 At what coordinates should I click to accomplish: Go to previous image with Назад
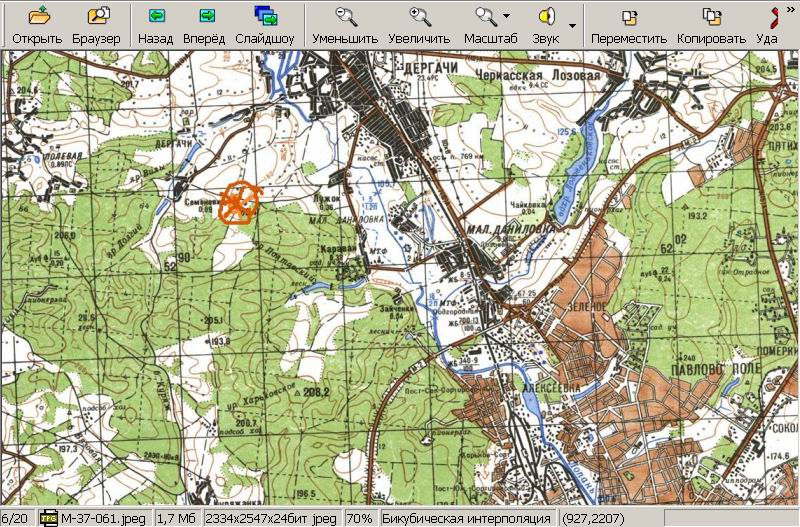pos(156,17)
